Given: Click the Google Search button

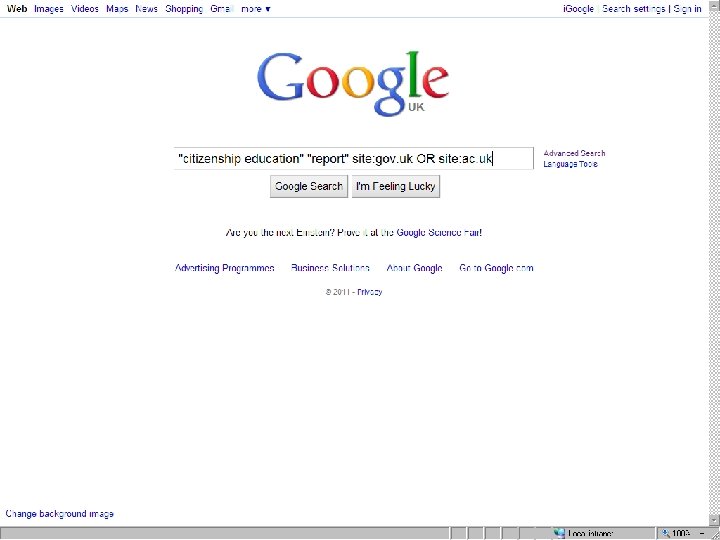Looking at the screenshot, I should 309,186.
